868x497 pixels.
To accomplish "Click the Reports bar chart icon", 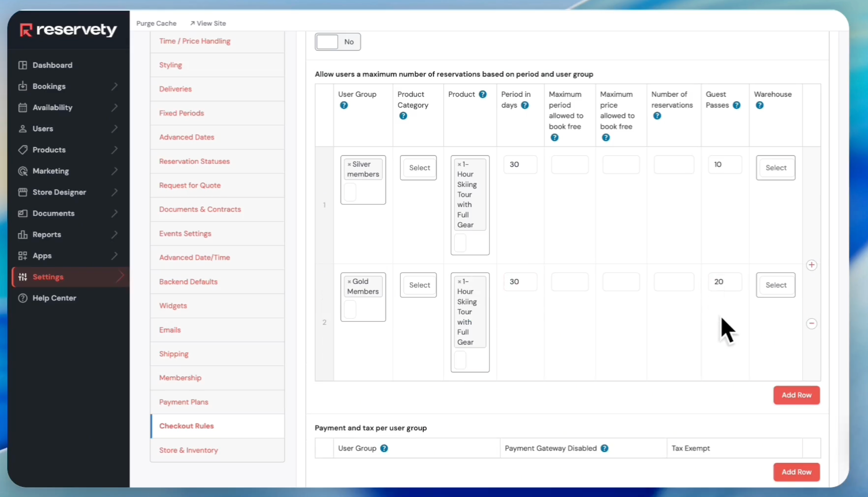I will (x=23, y=235).
